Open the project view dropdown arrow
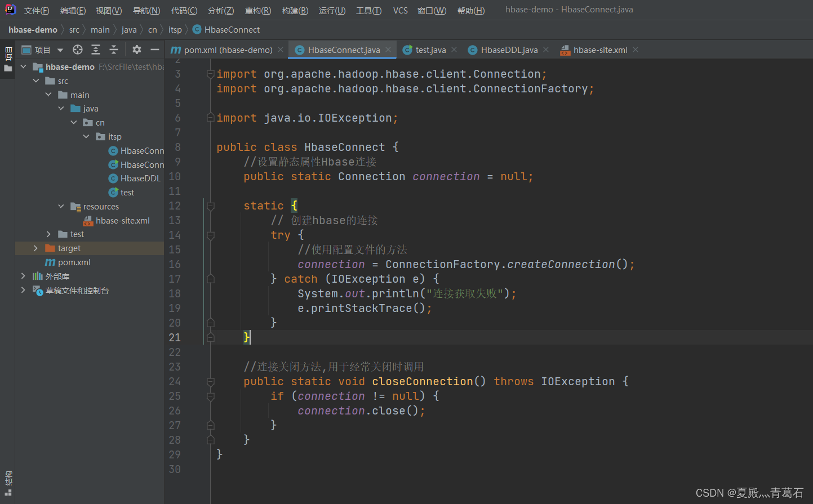This screenshot has height=504, width=813. tap(60, 50)
